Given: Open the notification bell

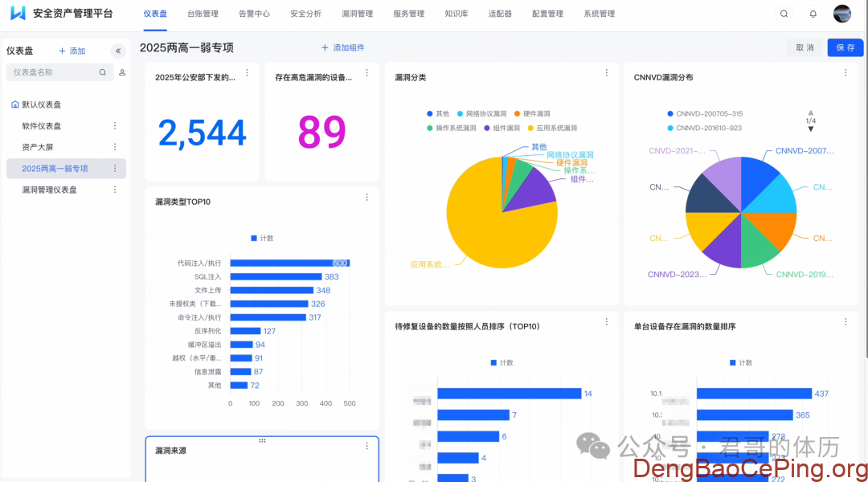Looking at the screenshot, I should 813,14.
